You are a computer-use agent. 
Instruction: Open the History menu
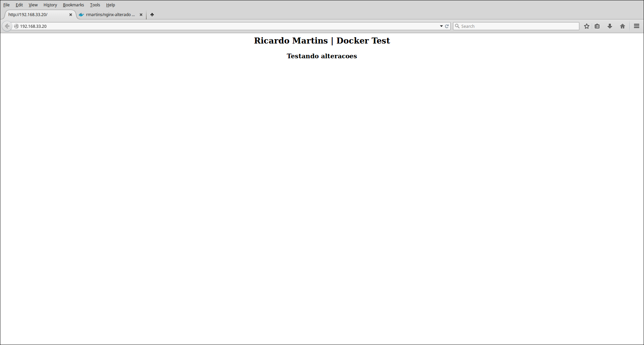[50, 5]
